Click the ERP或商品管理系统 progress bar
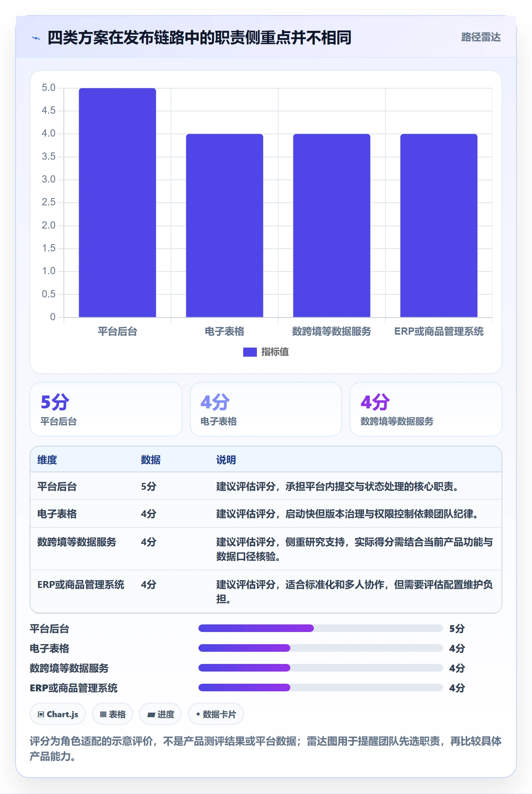This screenshot has width=532, height=794. (320, 688)
